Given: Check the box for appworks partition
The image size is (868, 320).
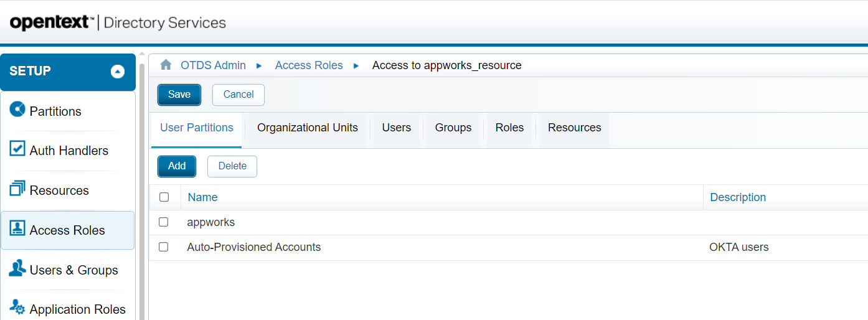Looking at the screenshot, I should 164,222.
